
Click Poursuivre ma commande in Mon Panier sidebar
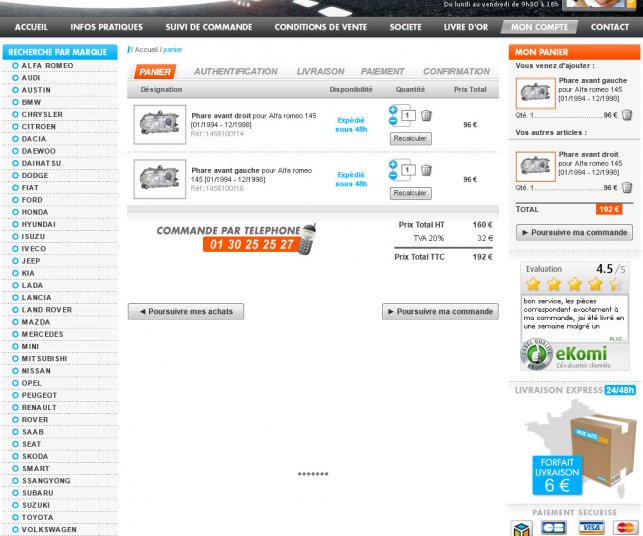[x=574, y=233]
